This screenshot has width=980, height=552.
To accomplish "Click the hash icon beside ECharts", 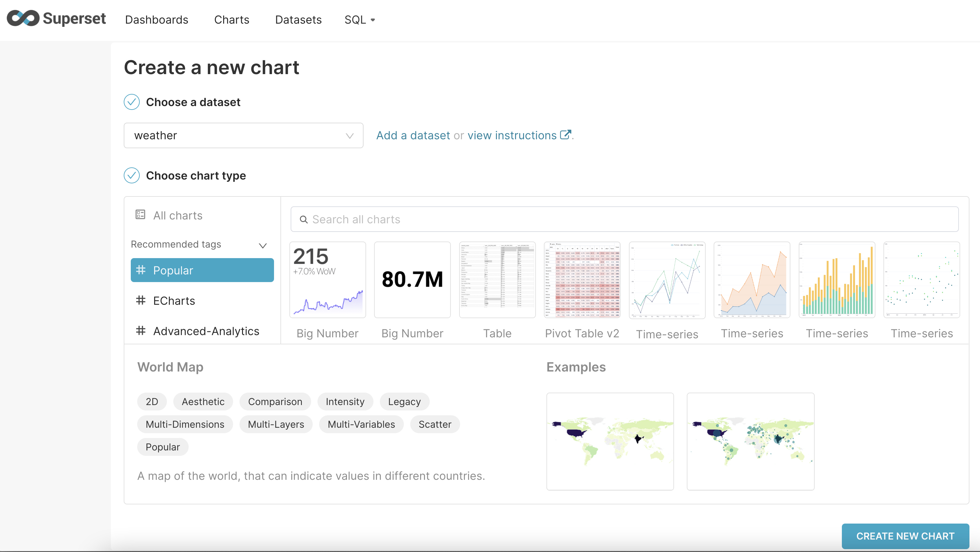I will [141, 300].
